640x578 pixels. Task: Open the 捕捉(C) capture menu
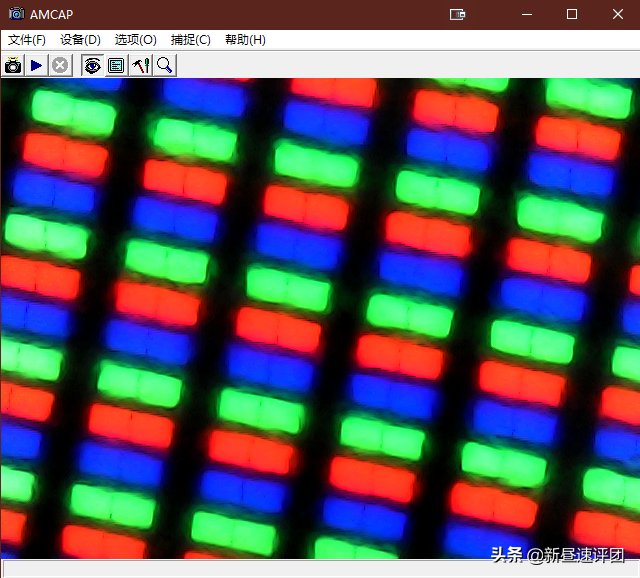[191, 40]
